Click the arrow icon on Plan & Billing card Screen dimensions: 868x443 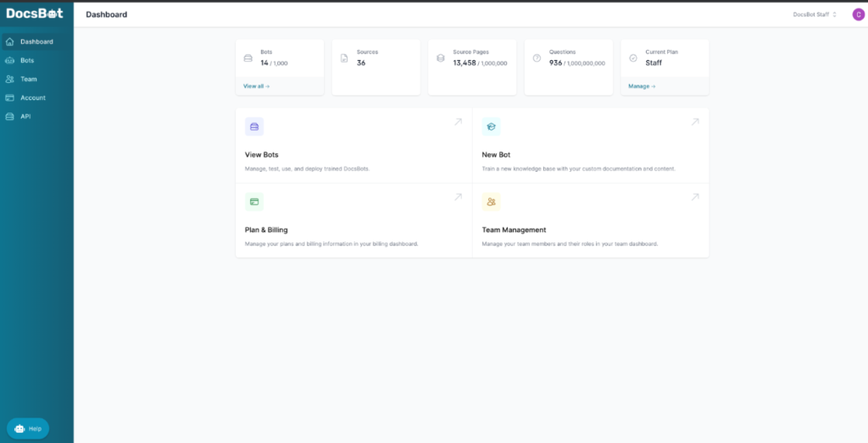[459, 197]
